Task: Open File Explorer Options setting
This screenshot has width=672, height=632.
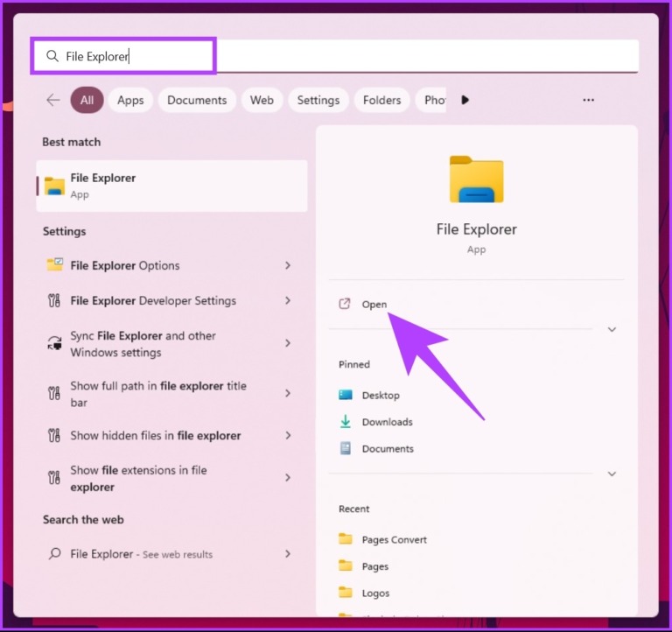Action: pyautogui.click(x=170, y=265)
